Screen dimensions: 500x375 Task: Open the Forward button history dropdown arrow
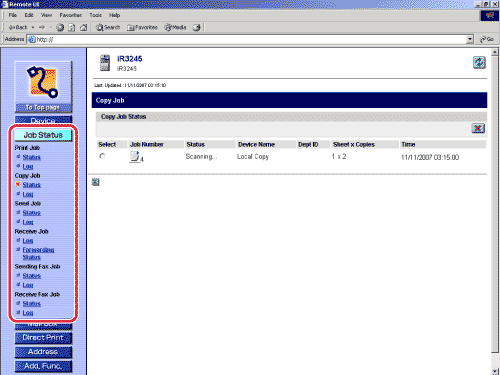[51, 27]
